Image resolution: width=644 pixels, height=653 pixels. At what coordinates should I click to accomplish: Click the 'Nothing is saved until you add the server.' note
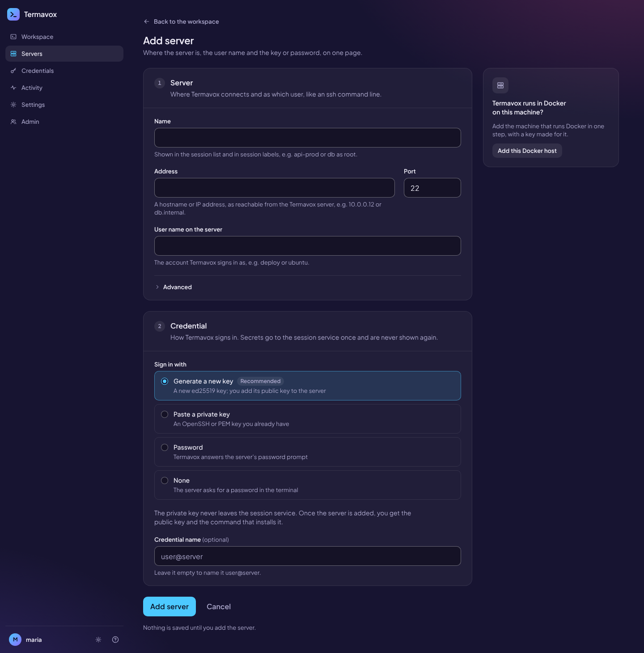point(199,628)
